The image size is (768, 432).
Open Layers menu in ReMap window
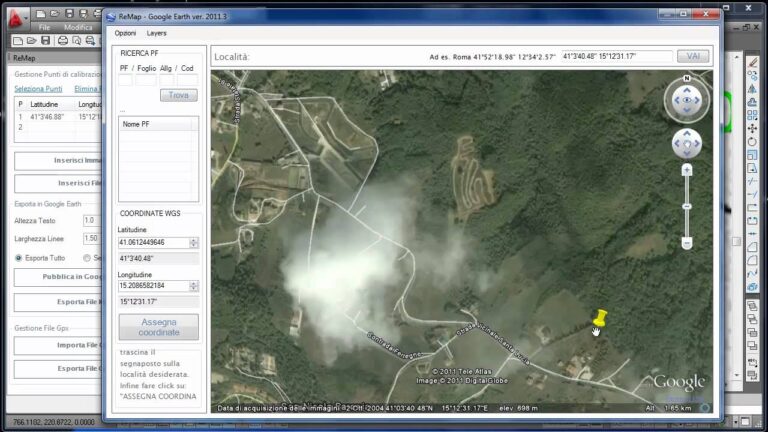pyautogui.click(x=157, y=33)
